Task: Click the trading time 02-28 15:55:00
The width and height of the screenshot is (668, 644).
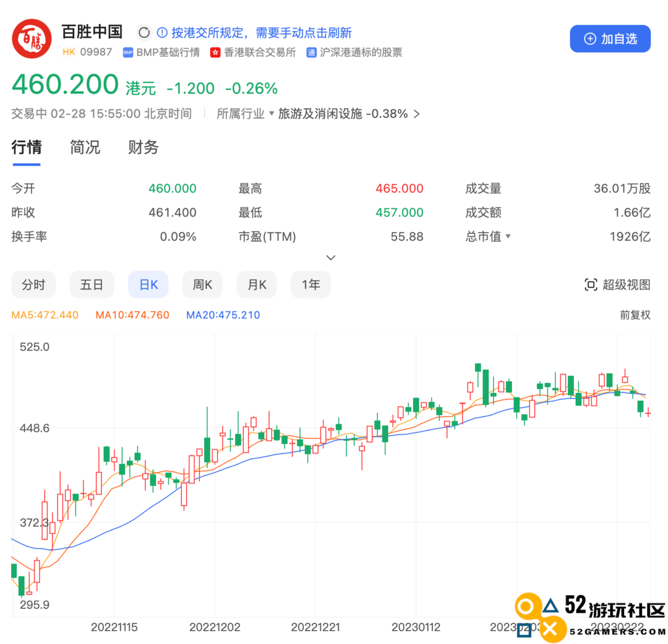Action: pos(95,114)
